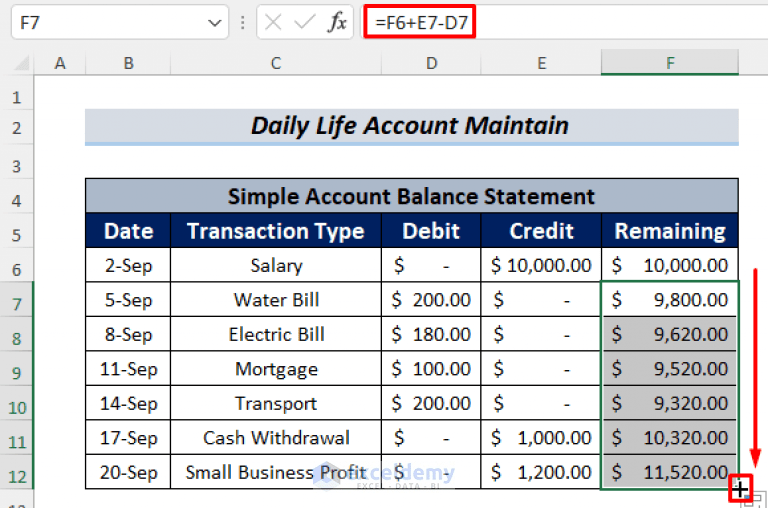Select the 'Salary' transaction cell
The image size is (768, 508).
pyautogui.click(x=276, y=265)
